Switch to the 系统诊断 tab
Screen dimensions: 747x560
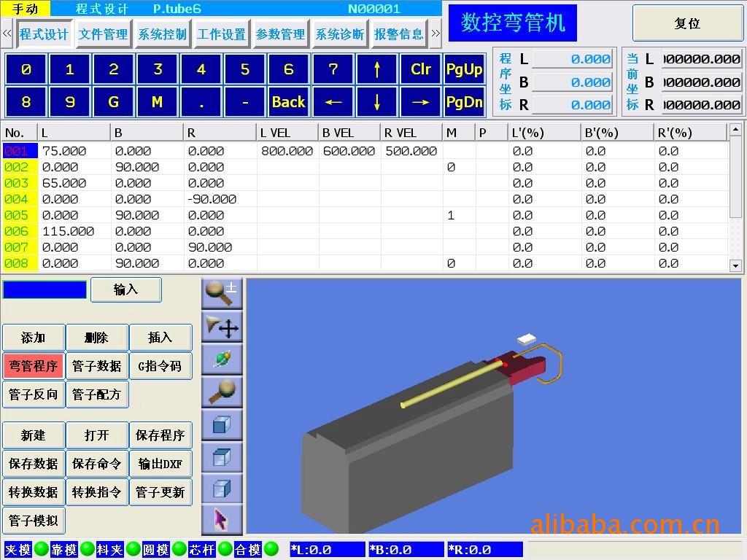pyautogui.click(x=339, y=34)
